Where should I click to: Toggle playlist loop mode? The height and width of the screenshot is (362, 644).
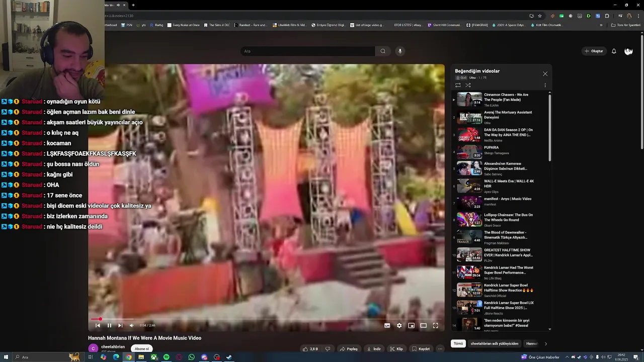458,85
